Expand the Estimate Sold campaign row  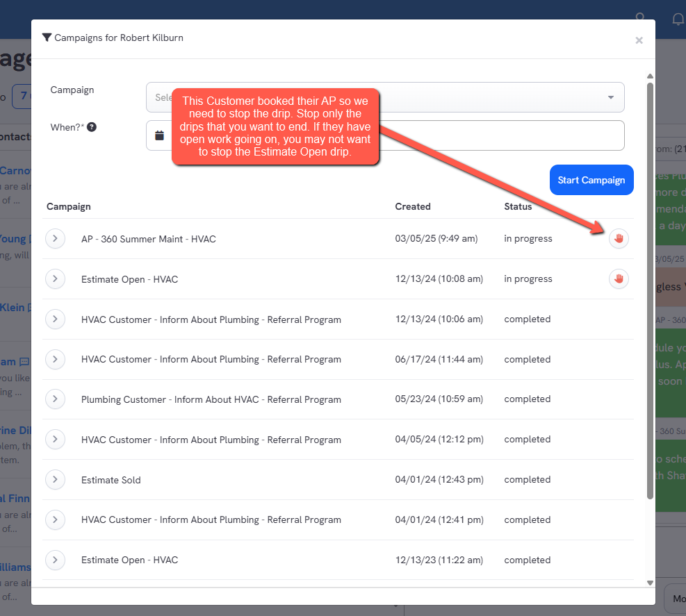(x=55, y=480)
